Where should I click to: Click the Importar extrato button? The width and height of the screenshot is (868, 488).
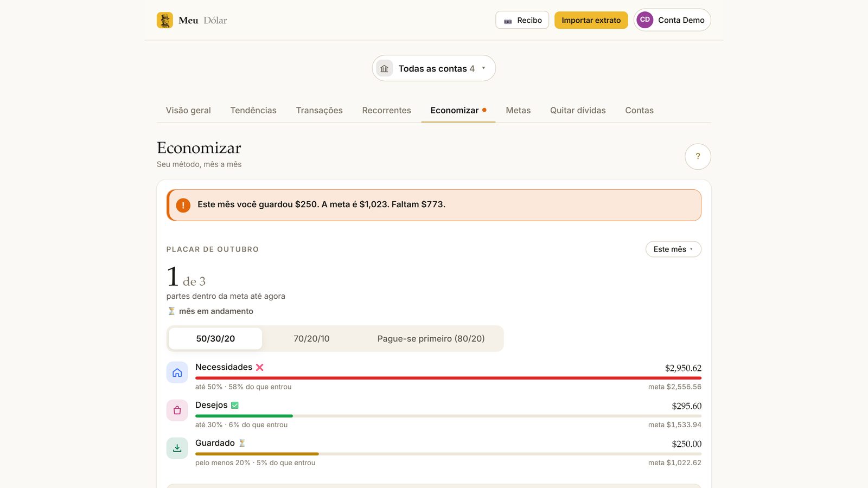coord(591,20)
